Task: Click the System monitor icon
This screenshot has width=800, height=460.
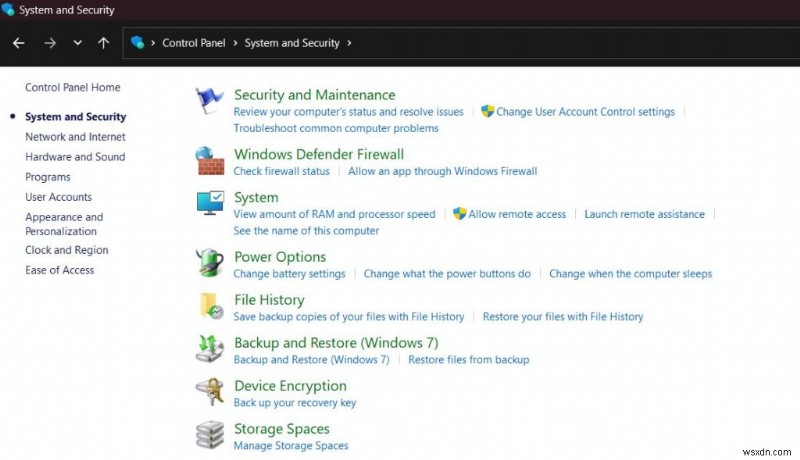Action: pos(210,203)
